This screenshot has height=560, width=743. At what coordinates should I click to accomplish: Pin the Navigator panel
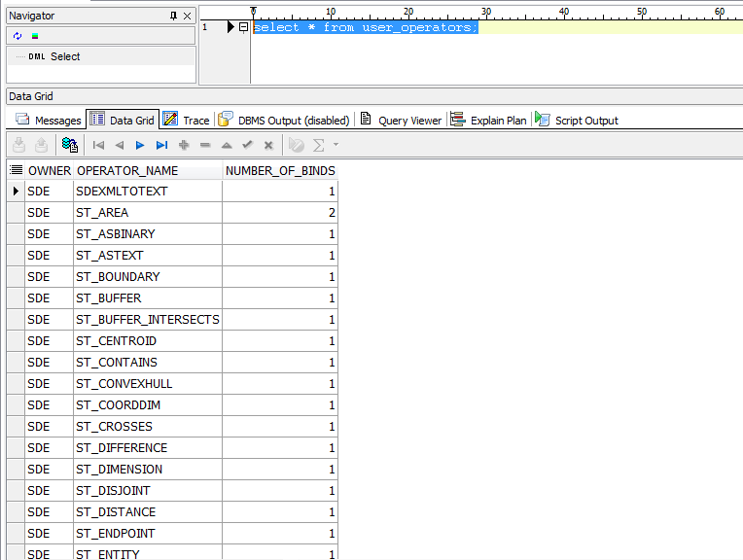[173, 16]
